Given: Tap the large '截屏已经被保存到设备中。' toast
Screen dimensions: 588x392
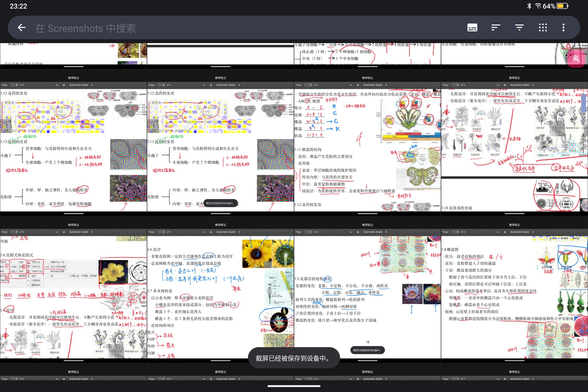Looking at the screenshot, I should 294,358.
